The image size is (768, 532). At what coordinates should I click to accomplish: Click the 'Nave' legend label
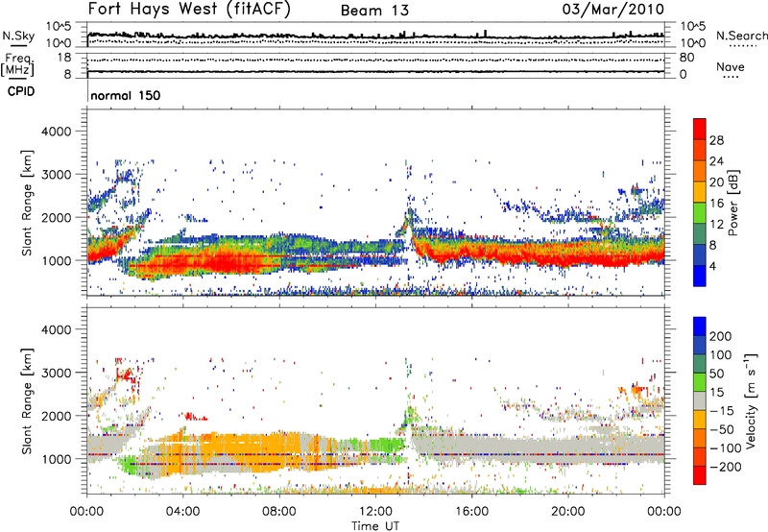(731, 66)
